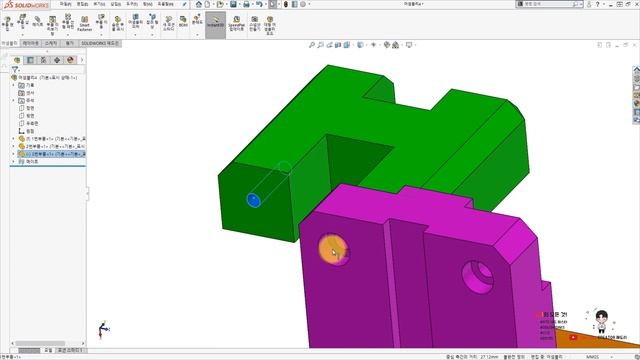Open the Reference Geometry tool
640x360 pixels.
[x=152, y=22]
